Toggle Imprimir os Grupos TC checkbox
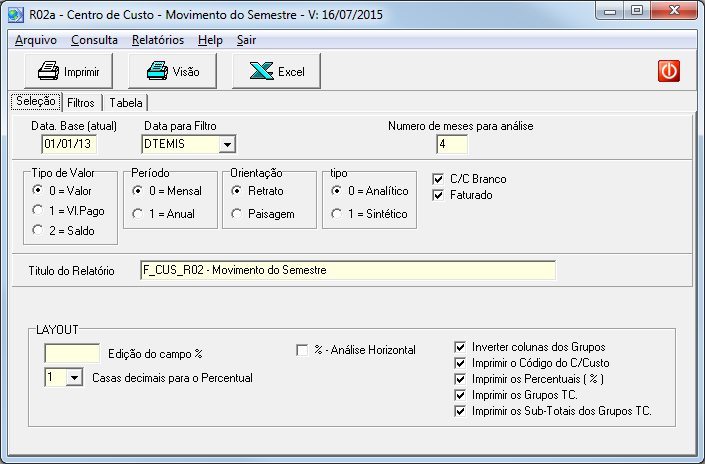The width and height of the screenshot is (705, 464). tap(460, 395)
